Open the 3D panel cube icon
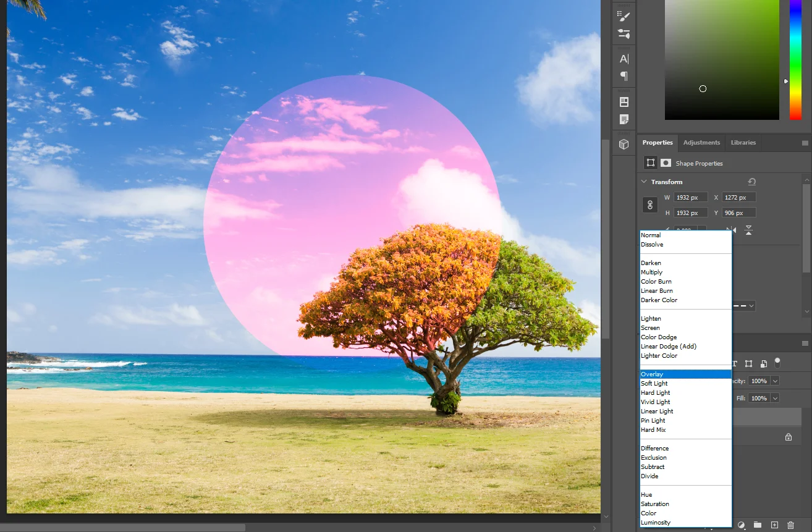The width and height of the screenshot is (812, 532). (x=624, y=144)
